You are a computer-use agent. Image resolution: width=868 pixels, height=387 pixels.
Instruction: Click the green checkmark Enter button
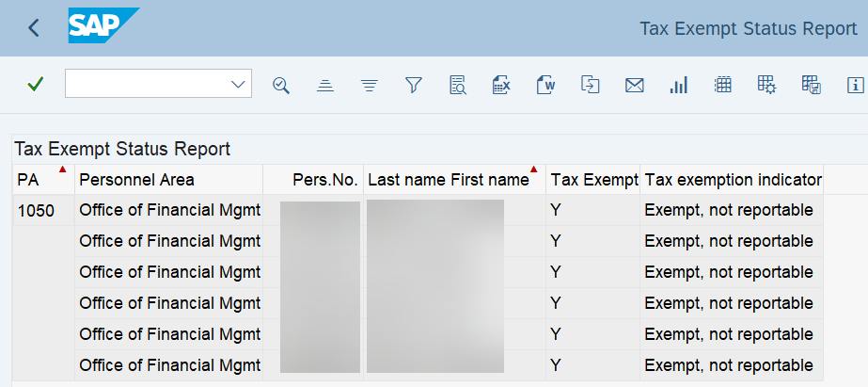36,85
